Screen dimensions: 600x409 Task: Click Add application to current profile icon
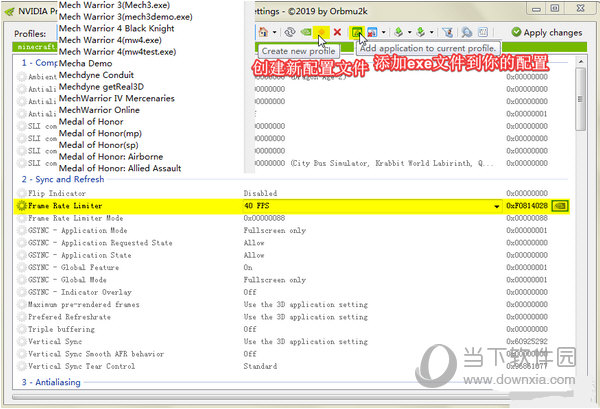[357, 32]
